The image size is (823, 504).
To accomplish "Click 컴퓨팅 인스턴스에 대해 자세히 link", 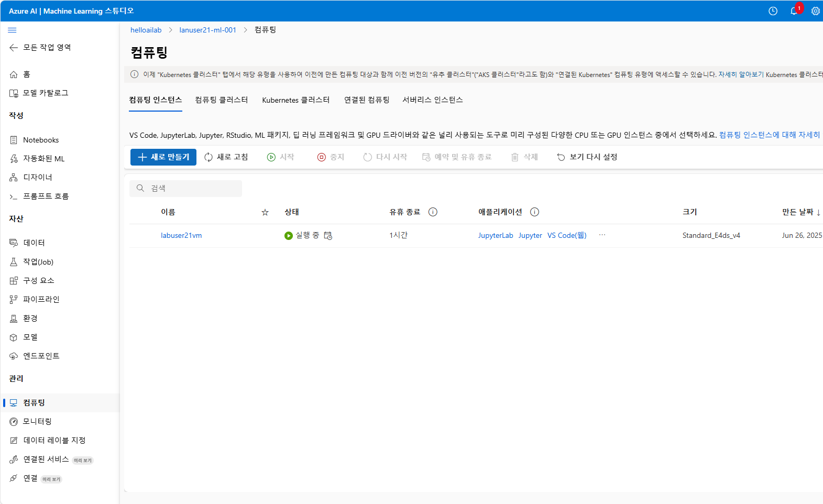I will [x=770, y=135].
